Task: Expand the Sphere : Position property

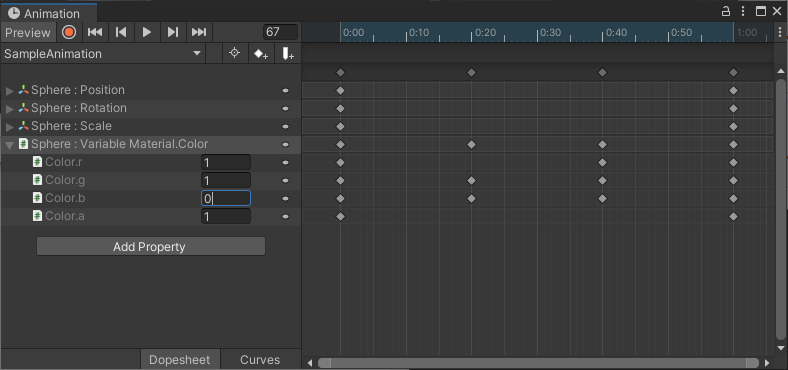Action: (10, 90)
